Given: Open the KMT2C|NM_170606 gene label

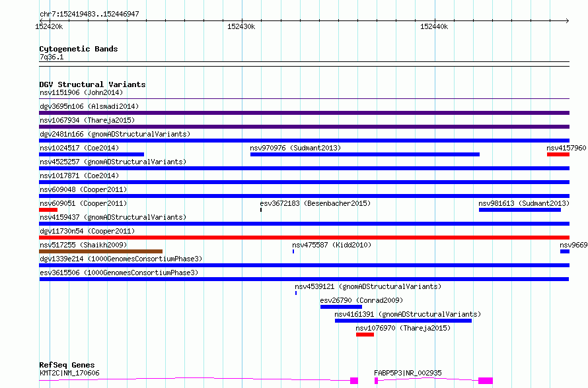Looking at the screenshot, I should click(69, 373).
